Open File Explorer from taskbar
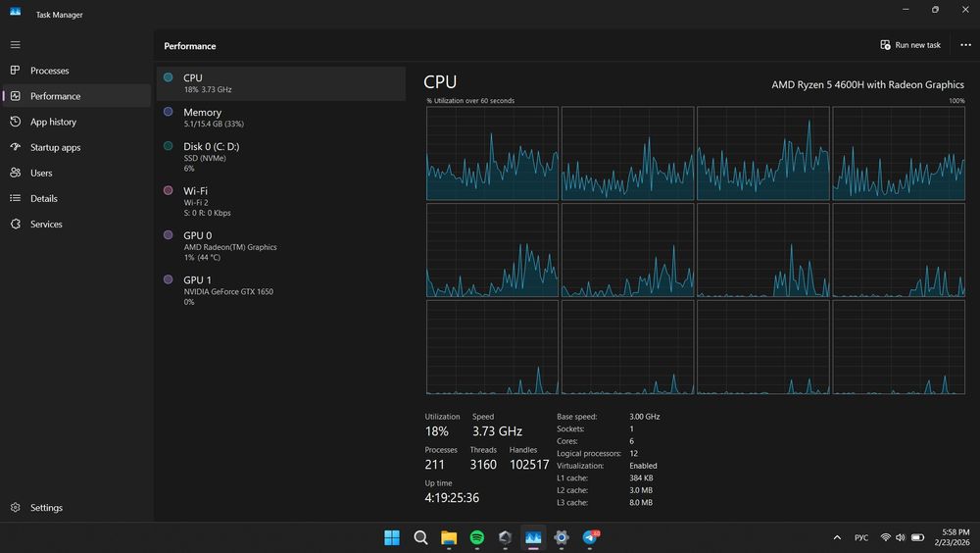Viewport: 980px width, 553px height. tap(449, 537)
